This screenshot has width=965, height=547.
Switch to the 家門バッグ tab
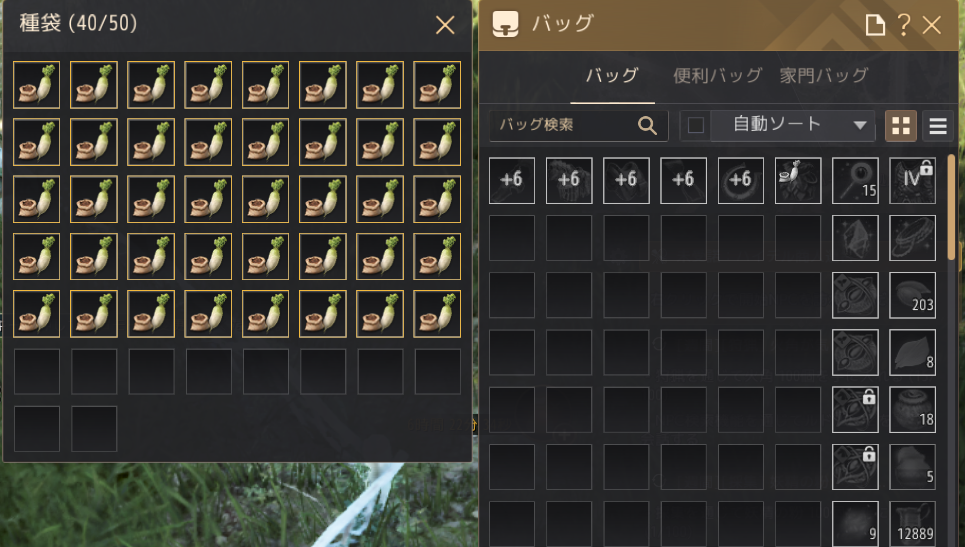point(823,76)
